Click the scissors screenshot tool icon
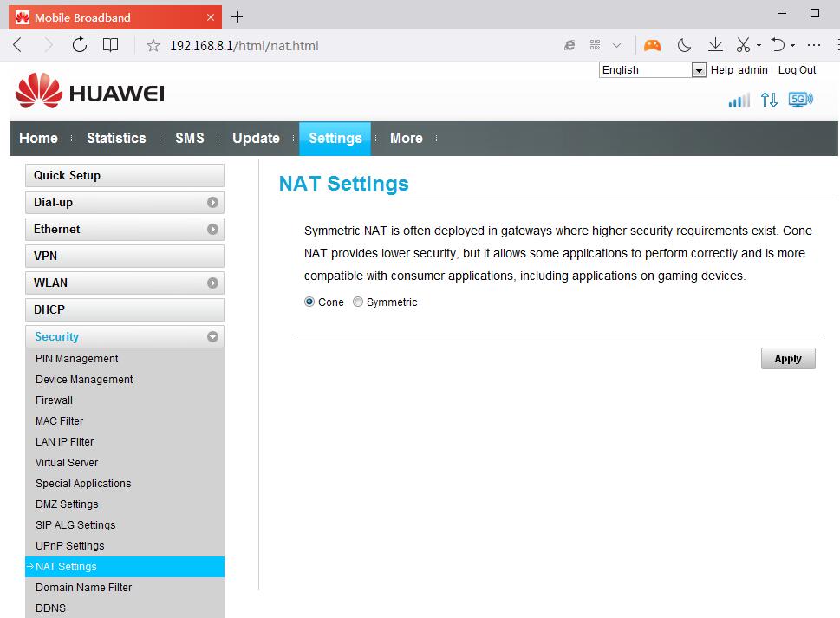840x618 pixels. pos(743,45)
